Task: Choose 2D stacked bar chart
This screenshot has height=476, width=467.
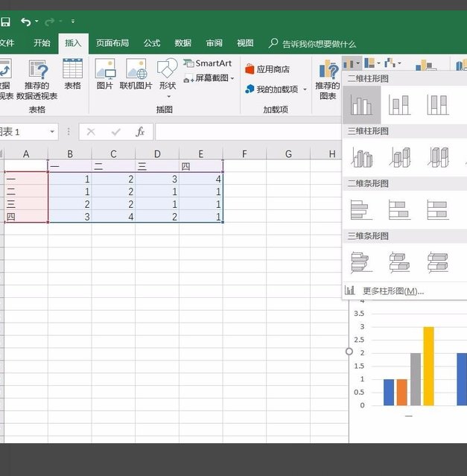Action: pyautogui.click(x=400, y=209)
